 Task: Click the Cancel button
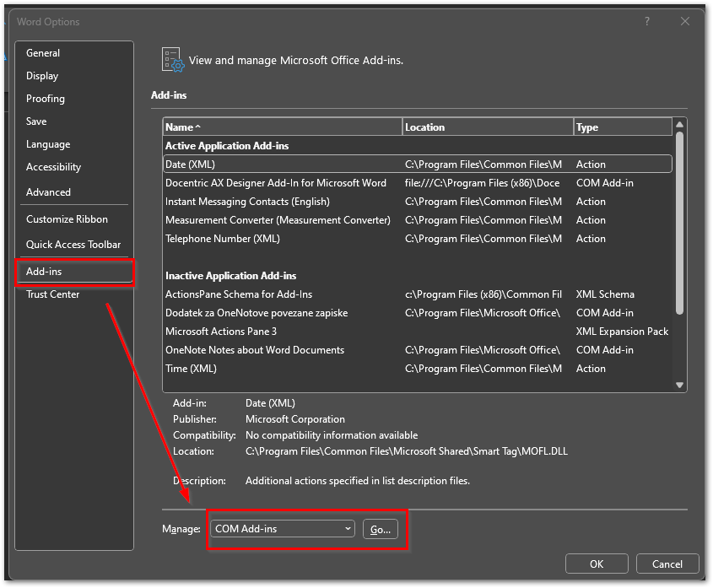click(667, 564)
